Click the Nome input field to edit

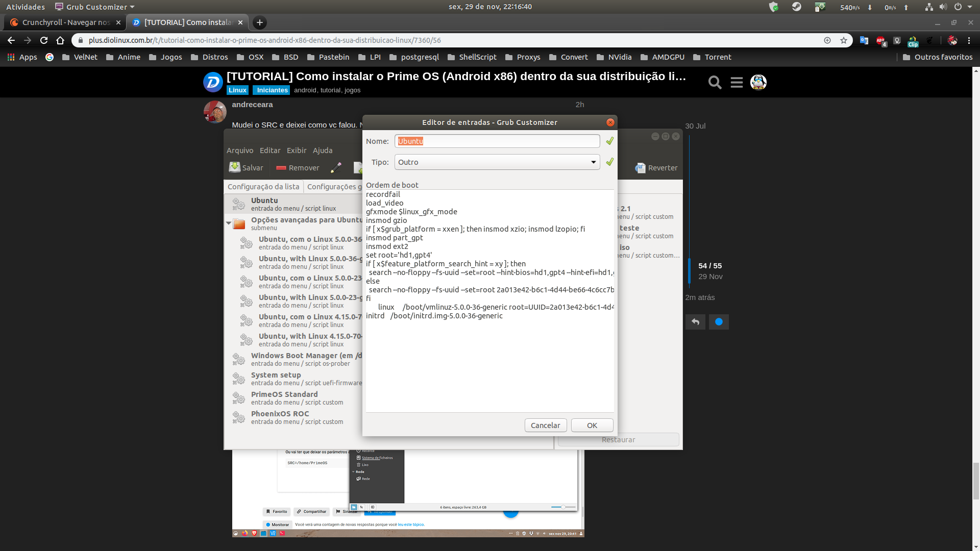[x=497, y=141]
